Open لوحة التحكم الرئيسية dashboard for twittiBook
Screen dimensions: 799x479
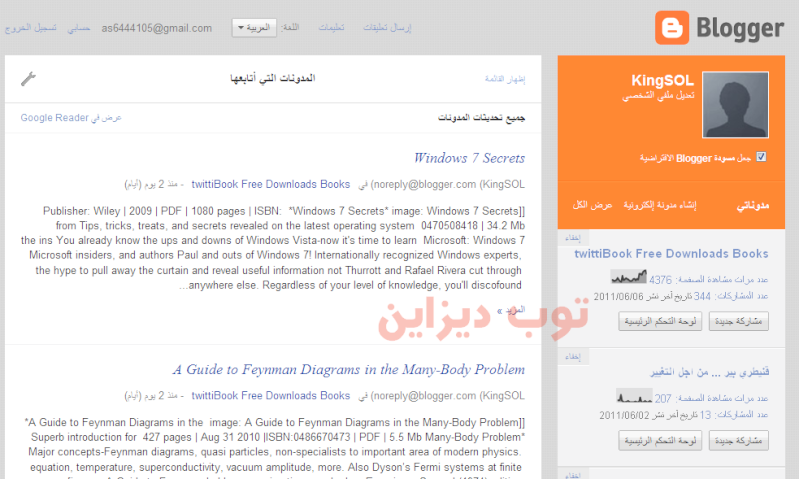pos(660,321)
